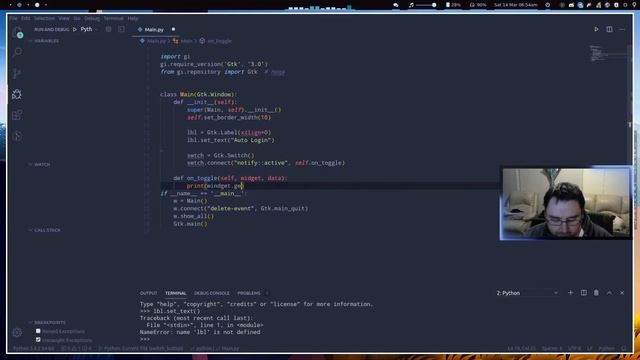Click the music note volume icon in top bar
640x360 pixels.
click(x=411, y=5)
